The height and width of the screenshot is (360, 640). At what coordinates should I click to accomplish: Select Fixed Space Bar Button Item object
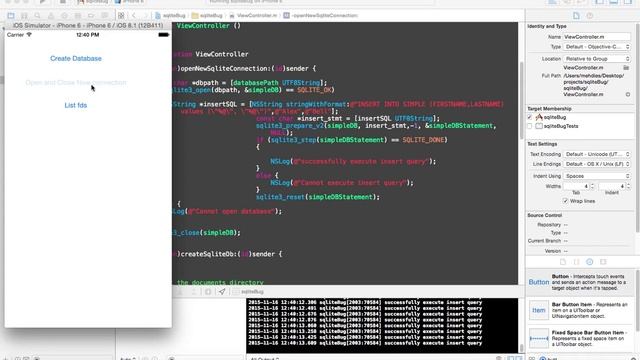pos(579,338)
